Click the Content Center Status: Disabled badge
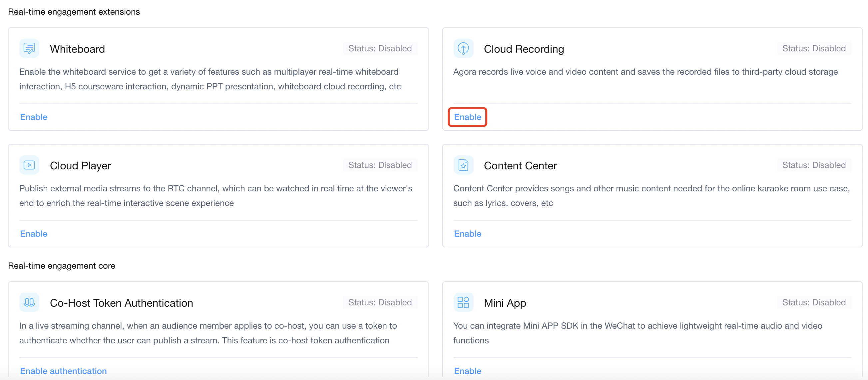Screen dimensions: 868x380 tap(814, 165)
